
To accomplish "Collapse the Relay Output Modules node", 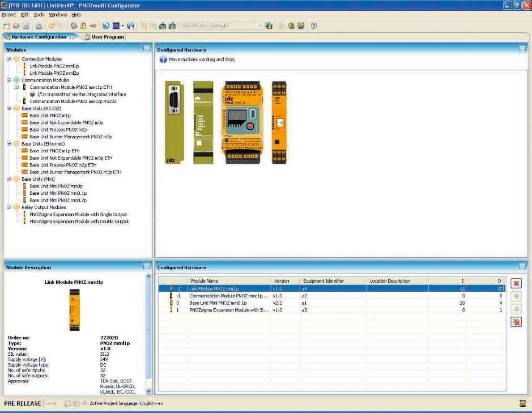I will (x=9, y=207).
